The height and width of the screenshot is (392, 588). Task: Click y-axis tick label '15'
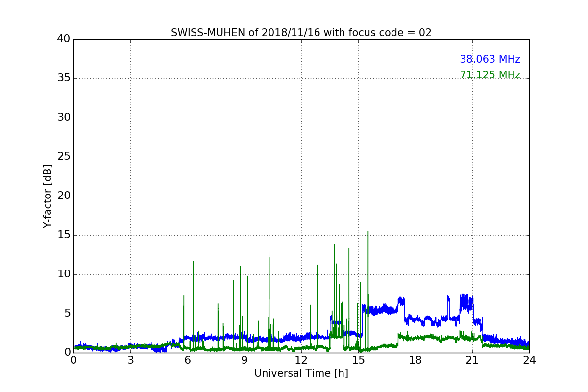(64, 235)
